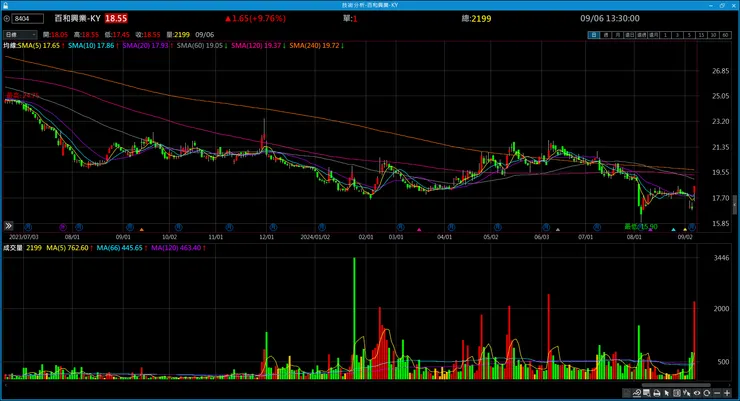Click the SMA(10) 17.86 legend label
The width and height of the screenshot is (740, 401).
[x=91, y=45]
